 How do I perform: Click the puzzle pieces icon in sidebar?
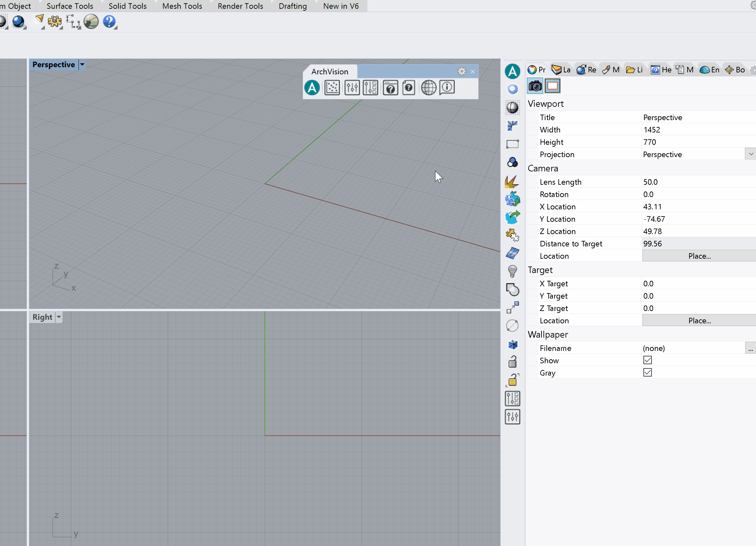point(512,235)
